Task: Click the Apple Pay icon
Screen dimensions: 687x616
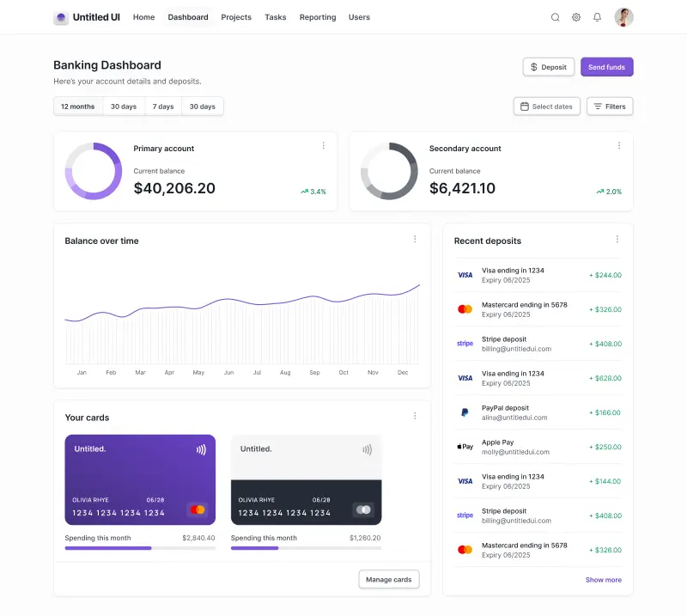Action: click(464, 446)
